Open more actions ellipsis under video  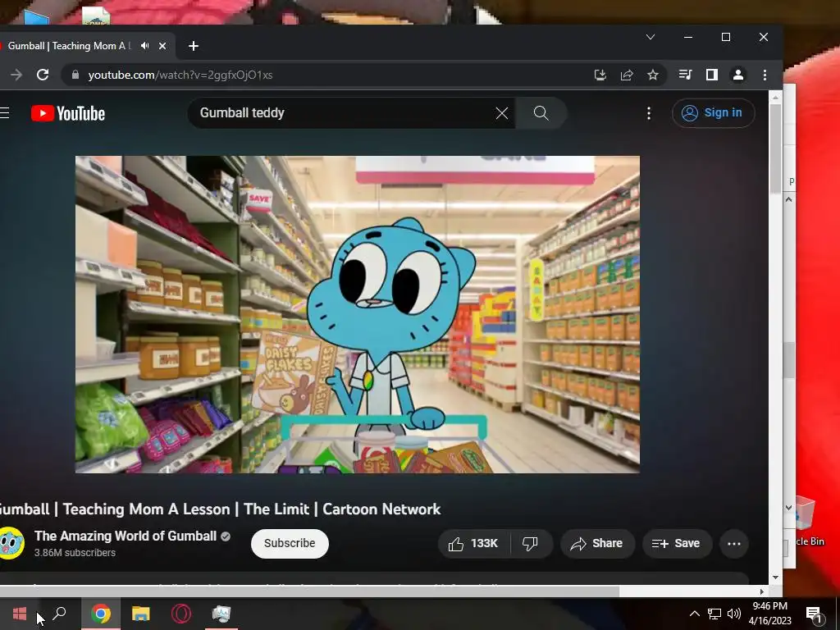(x=734, y=544)
